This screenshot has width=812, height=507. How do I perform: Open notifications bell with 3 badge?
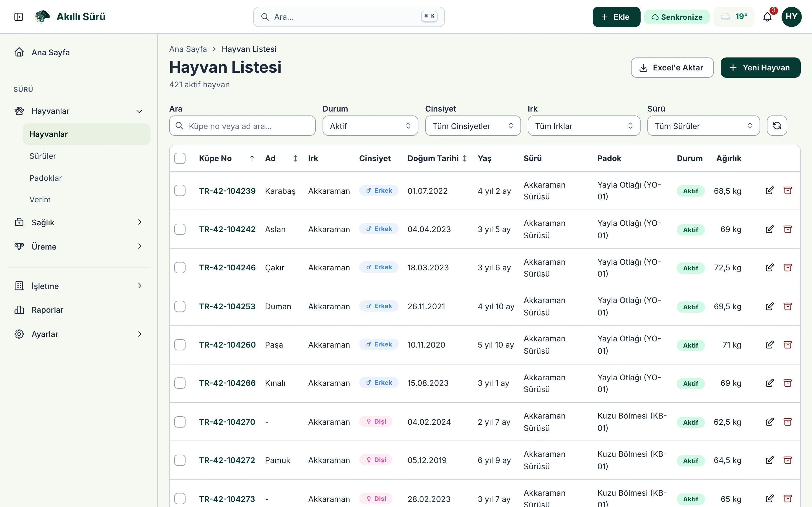click(x=767, y=17)
